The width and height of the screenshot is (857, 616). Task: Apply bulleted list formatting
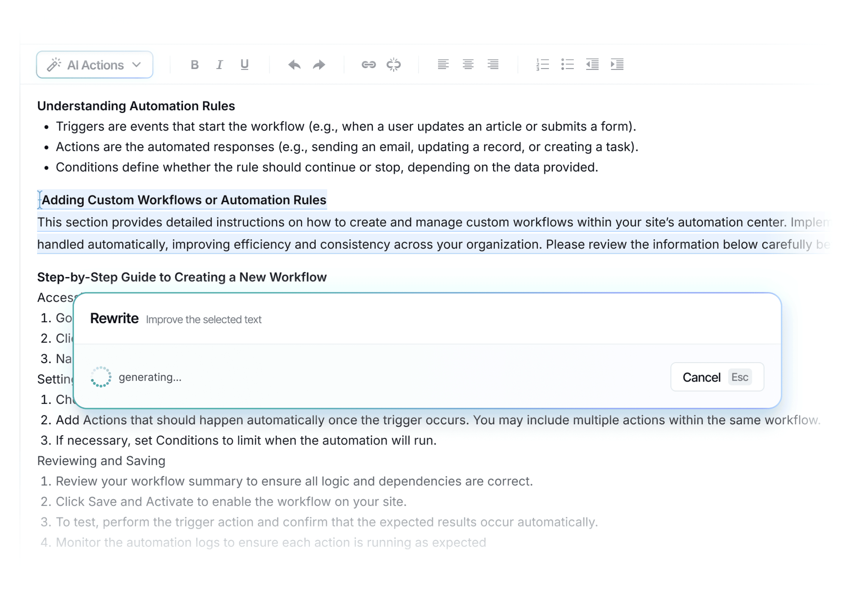point(567,65)
